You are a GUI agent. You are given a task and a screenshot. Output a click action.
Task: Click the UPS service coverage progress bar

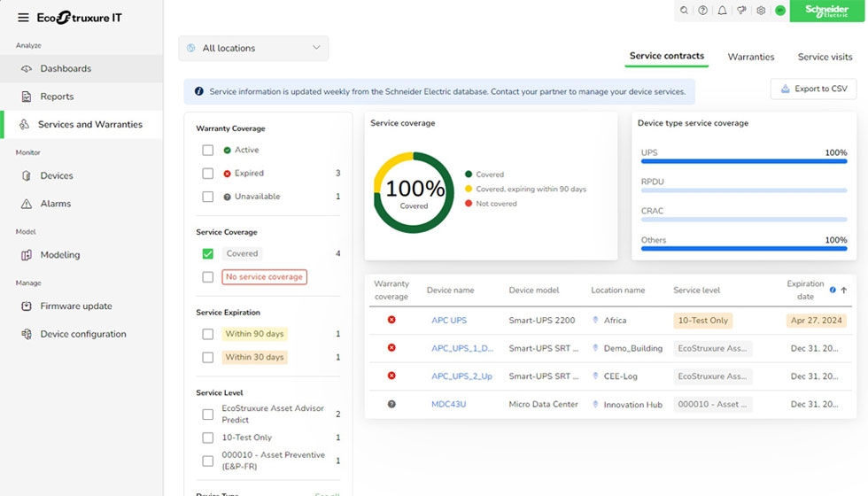point(744,161)
